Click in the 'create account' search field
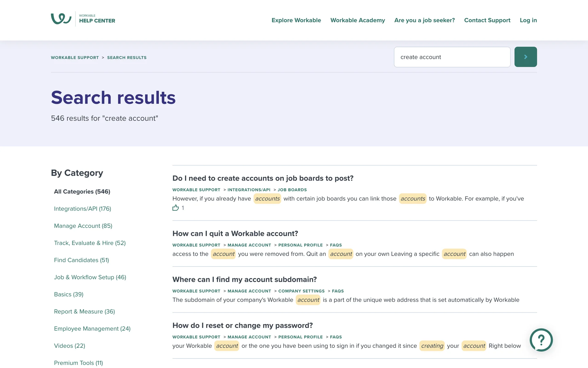The height and width of the screenshot is (368, 588). coord(452,57)
